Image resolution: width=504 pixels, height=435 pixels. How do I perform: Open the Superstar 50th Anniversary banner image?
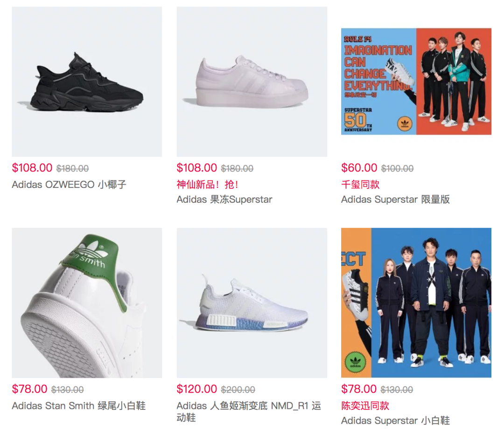point(416,82)
